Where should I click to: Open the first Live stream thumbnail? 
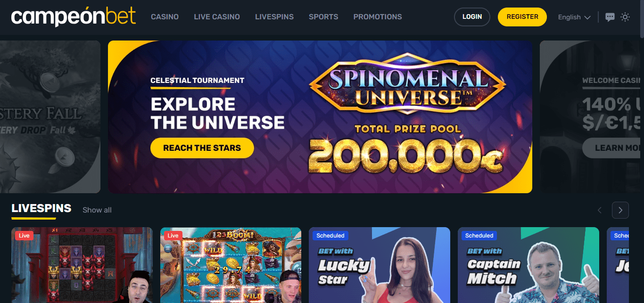tap(82, 265)
